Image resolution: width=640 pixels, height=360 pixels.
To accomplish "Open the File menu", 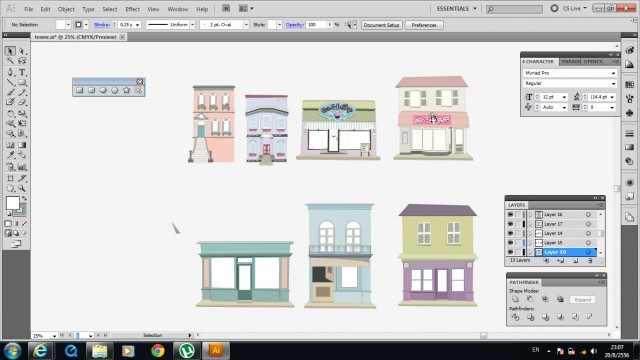I will 29,9.
